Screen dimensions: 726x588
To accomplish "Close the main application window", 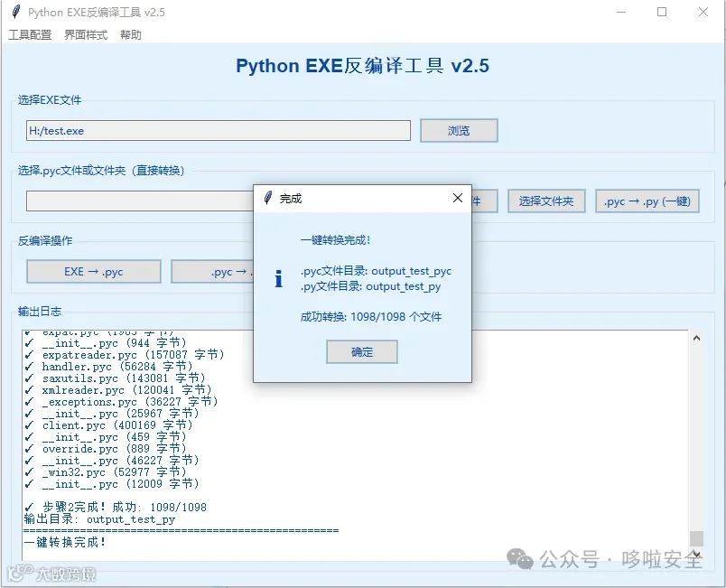I will tap(703, 12).
